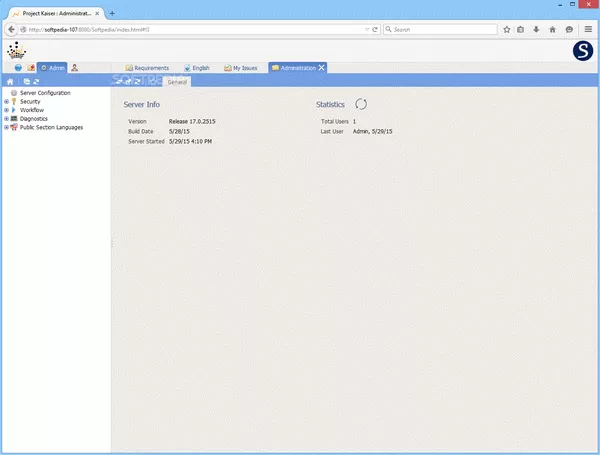Click the '5/28/15' build date value
This screenshot has width=600, height=455.
tap(179, 131)
